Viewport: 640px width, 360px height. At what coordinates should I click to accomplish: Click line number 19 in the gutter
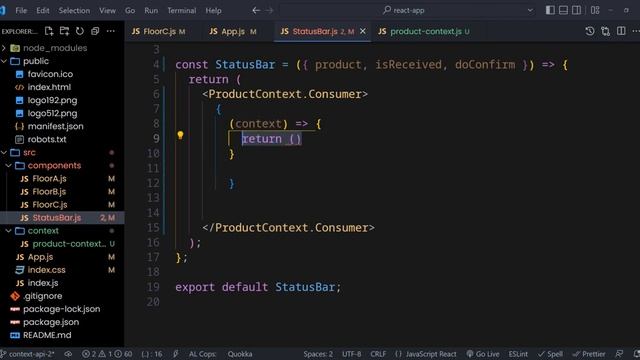pyautogui.click(x=153, y=287)
